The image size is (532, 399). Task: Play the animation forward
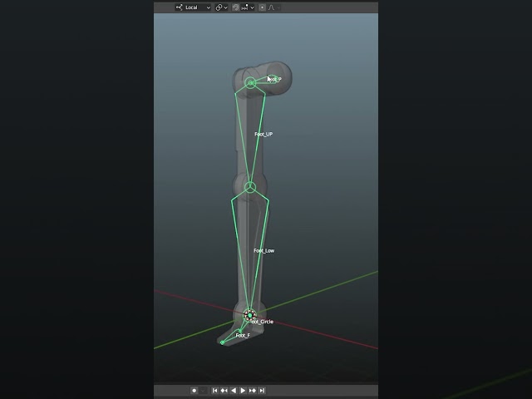tap(243, 391)
